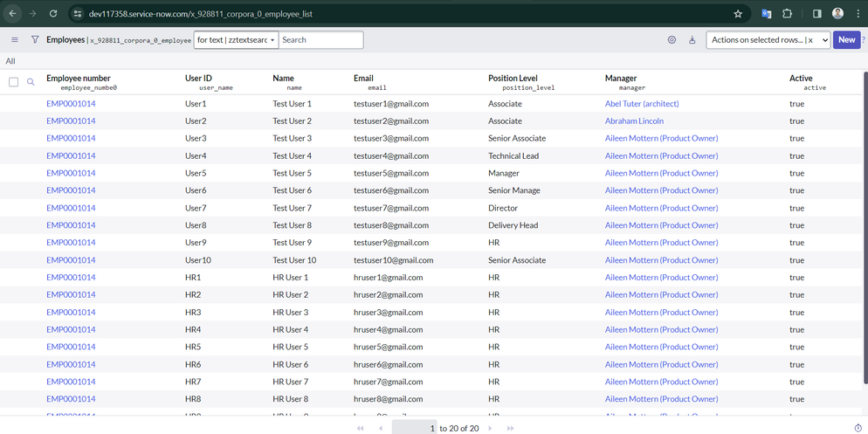Go back using the browser back arrow
The width and height of the screenshot is (868, 434).
[x=12, y=14]
